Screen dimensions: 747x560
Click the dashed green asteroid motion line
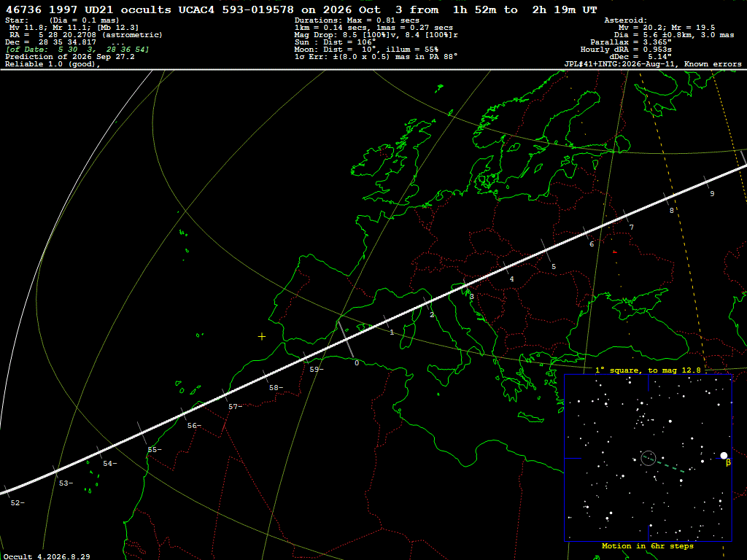[663, 464]
